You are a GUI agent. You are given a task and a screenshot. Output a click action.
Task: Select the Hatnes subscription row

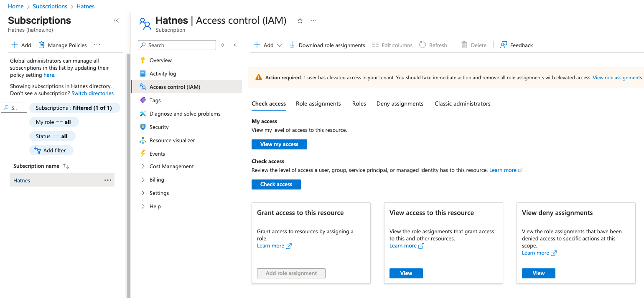pos(62,180)
